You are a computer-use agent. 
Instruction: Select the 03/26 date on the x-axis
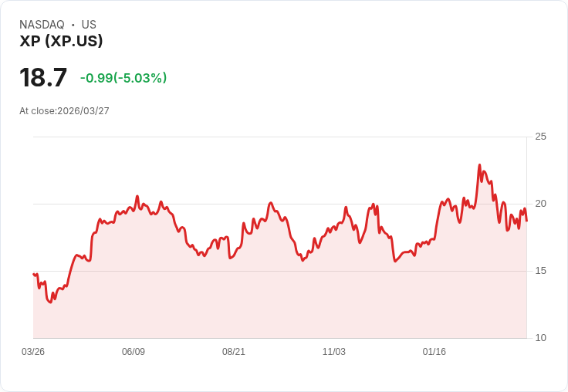[33, 352]
